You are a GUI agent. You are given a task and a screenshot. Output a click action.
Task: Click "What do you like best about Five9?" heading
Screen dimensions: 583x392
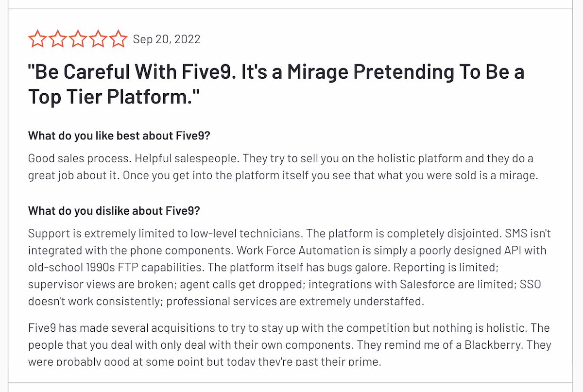[119, 135]
